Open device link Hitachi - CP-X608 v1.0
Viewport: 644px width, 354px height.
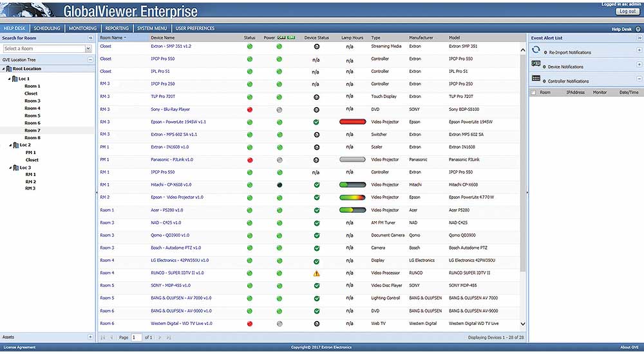click(171, 185)
